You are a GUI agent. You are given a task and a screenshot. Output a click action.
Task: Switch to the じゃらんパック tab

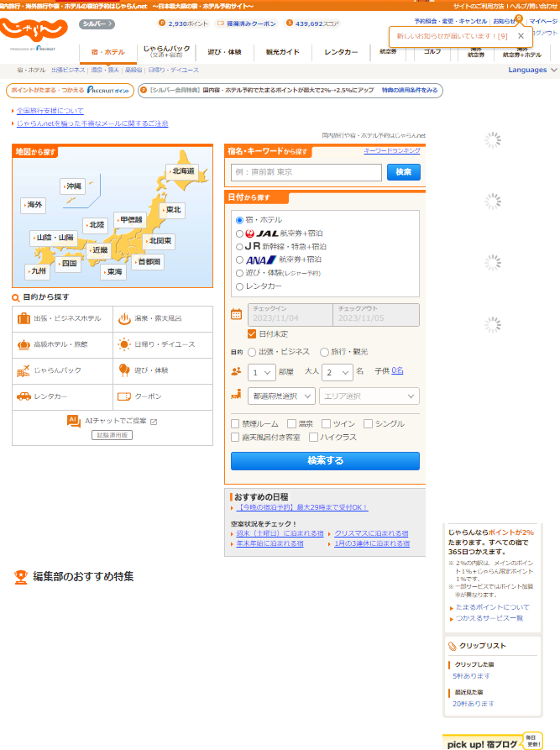[166, 52]
